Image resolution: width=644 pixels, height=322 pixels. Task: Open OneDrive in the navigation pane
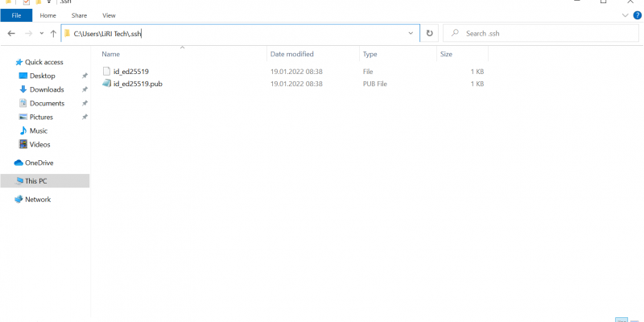[x=39, y=163]
